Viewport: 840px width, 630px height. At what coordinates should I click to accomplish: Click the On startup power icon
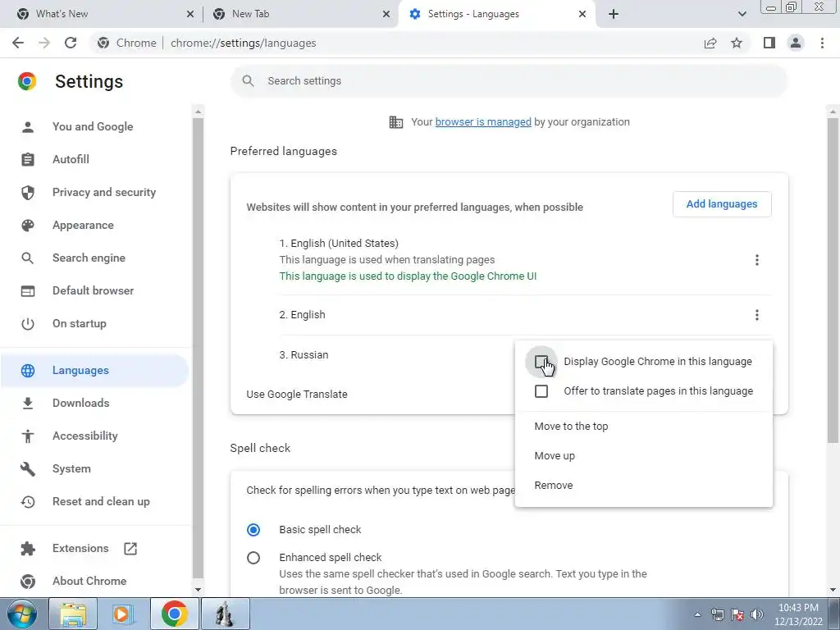(x=27, y=323)
